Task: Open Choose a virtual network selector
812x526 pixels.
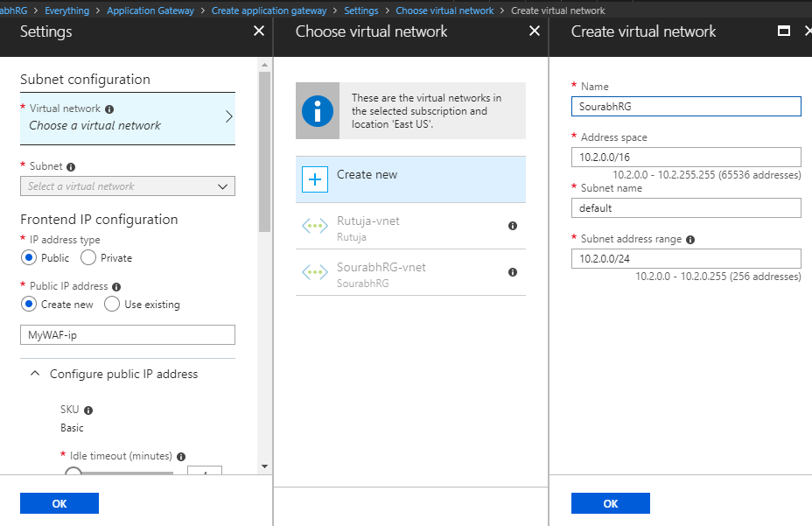Action: 127,116
